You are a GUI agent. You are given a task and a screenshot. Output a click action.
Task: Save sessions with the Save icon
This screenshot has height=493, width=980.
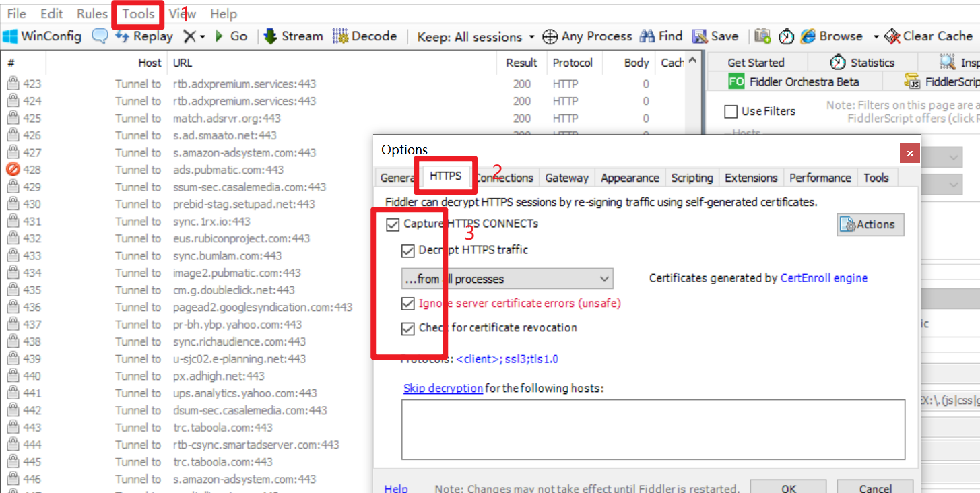(x=715, y=36)
